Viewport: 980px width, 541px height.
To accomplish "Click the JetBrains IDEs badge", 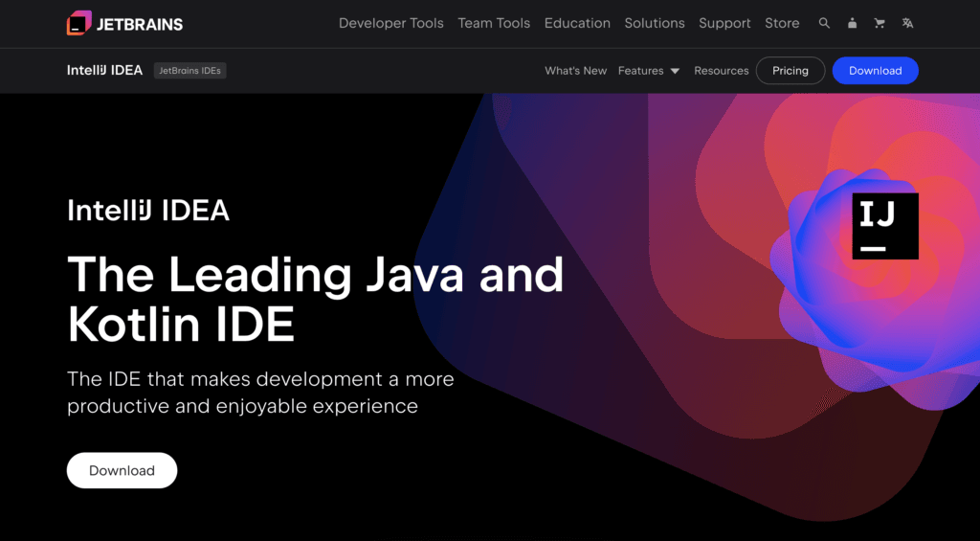I will point(190,71).
